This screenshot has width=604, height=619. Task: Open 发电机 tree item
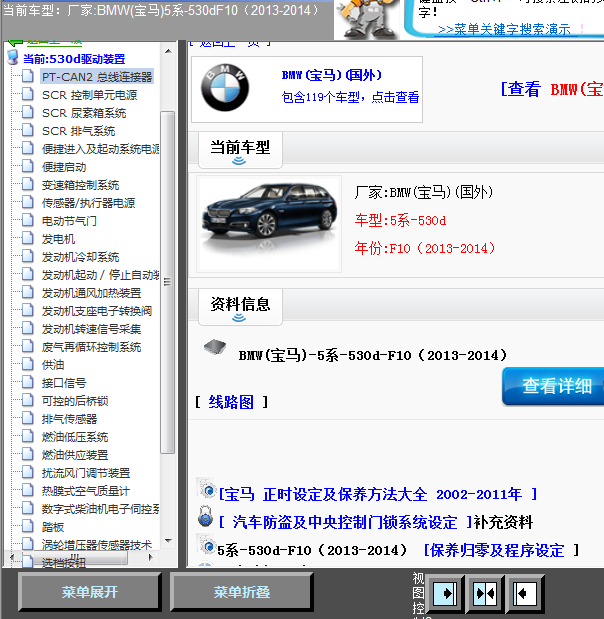58,239
